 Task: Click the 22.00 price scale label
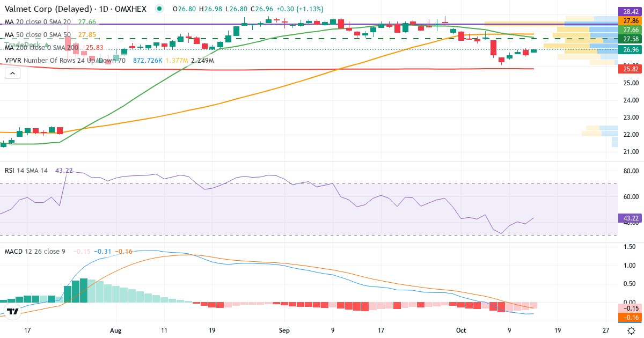click(x=631, y=135)
